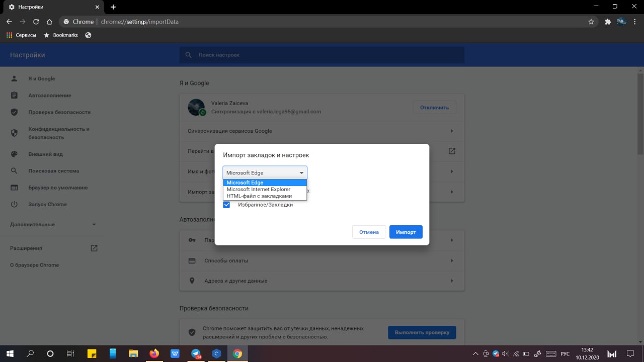644x362 pixels.
Task: Open the Extensions puzzle icon menu
Action: click(x=607, y=22)
